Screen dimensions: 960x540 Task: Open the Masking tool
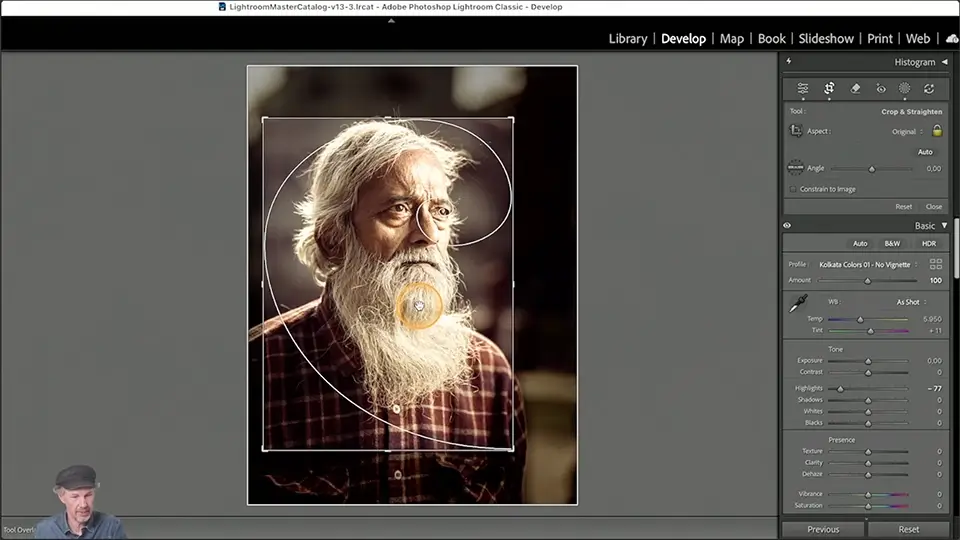[x=904, y=88]
